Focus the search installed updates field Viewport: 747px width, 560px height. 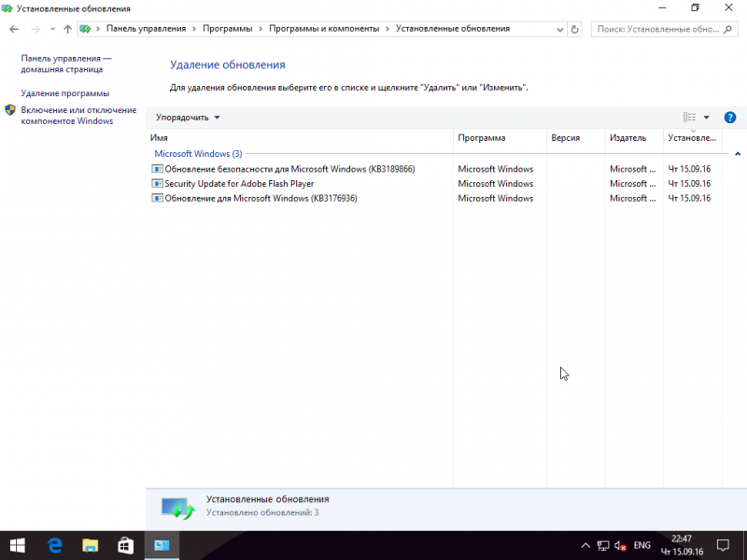[664, 29]
